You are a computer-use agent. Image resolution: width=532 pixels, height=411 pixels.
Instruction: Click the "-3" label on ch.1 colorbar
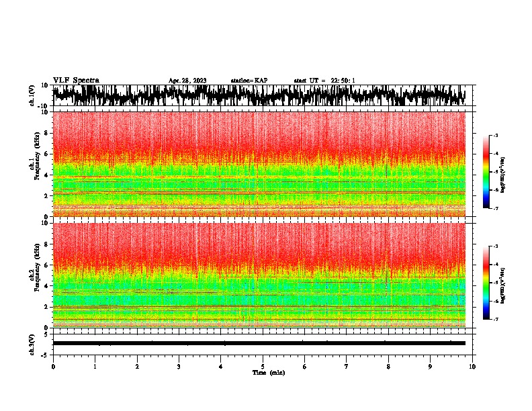pyautogui.click(x=496, y=135)
